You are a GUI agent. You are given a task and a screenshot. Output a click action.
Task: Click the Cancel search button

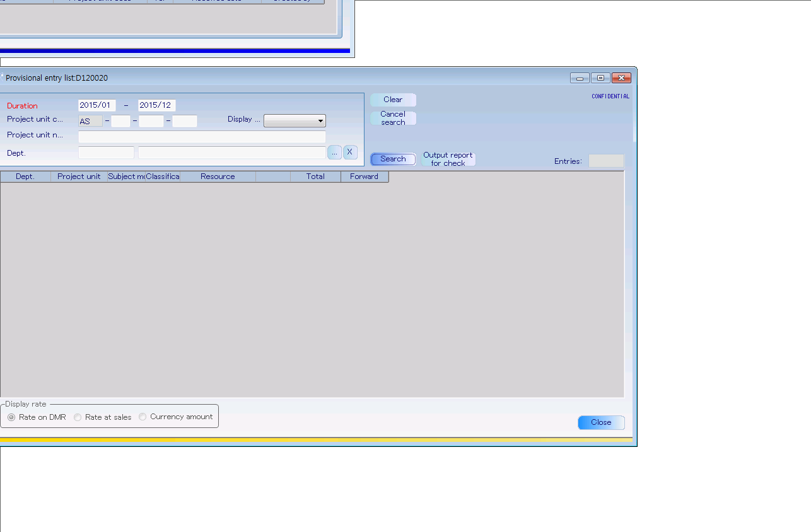(x=393, y=119)
